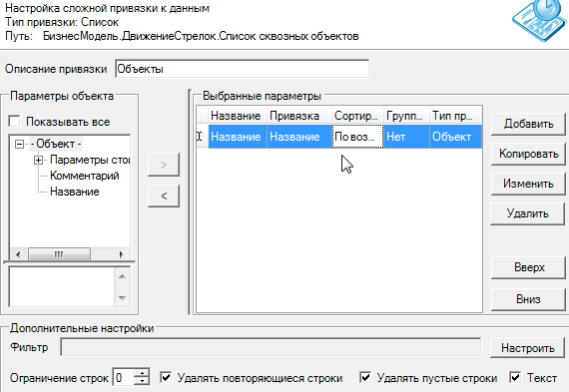Click the Изменить button
Viewport: 569px width, 392px height.
pos(528,184)
